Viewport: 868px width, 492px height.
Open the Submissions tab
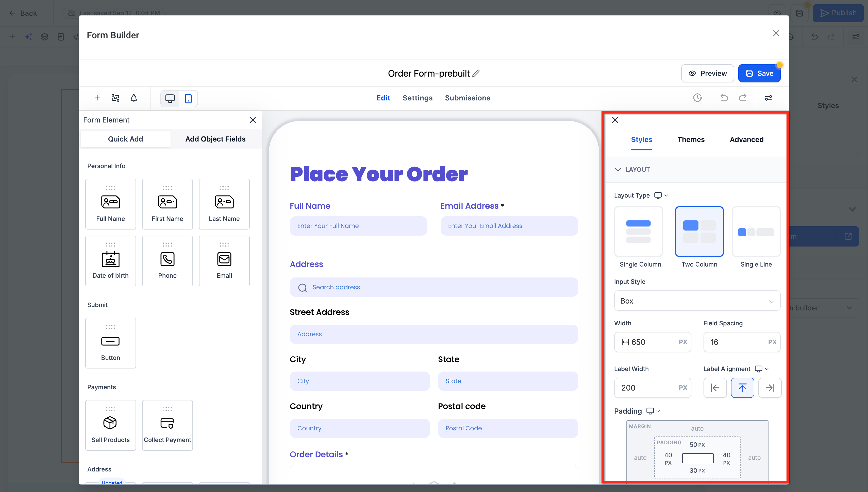(x=467, y=98)
